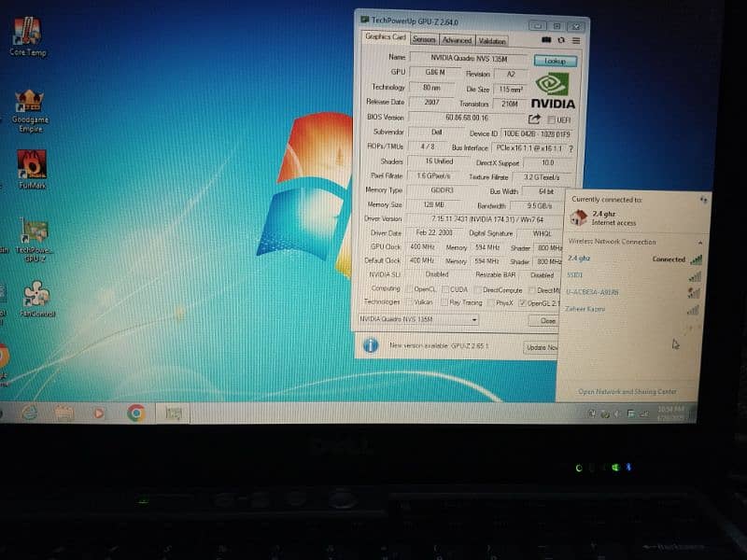The image size is (747, 560).
Task: Open File Explorer from the taskbar
Action: click(63, 413)
